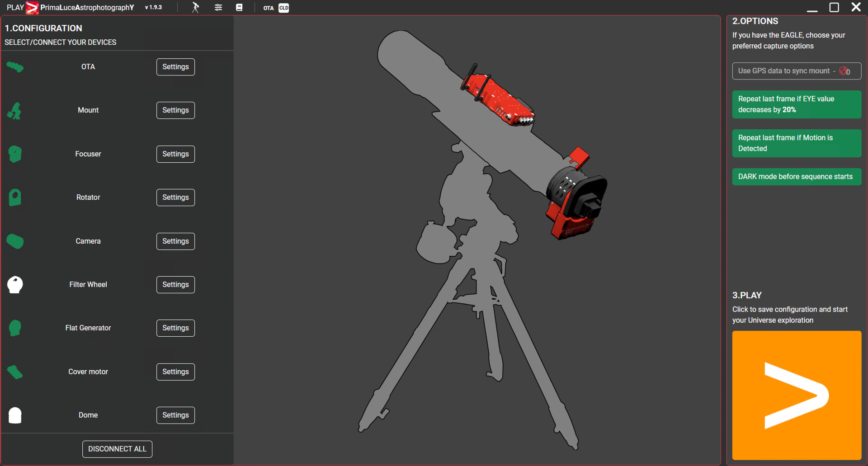Click the CLD indicator in top bar
The height and width of the screenshot is (466, 868).
tap(284, 8)
